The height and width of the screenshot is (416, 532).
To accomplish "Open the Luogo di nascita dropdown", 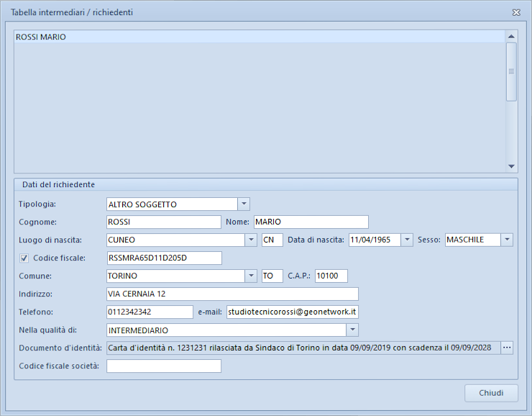I will [x=251, y=240].
